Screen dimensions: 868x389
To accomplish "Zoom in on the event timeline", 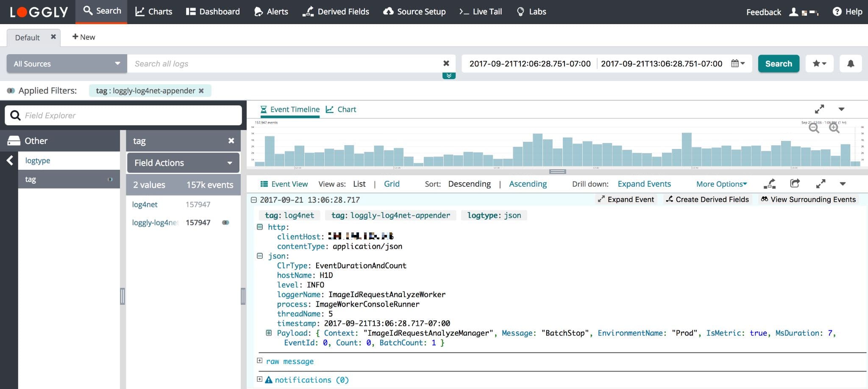I will 834,128.
